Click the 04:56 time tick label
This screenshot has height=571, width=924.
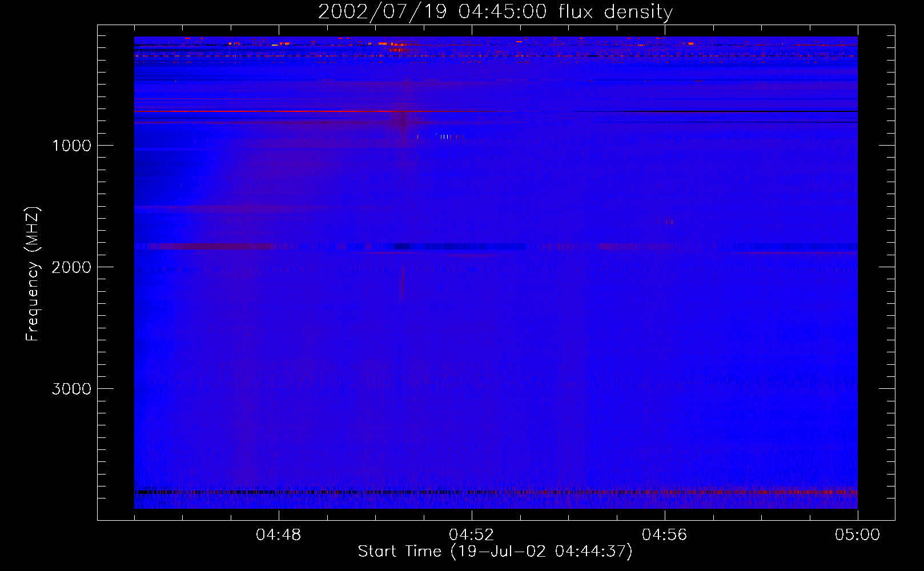[x=665, y=535]
